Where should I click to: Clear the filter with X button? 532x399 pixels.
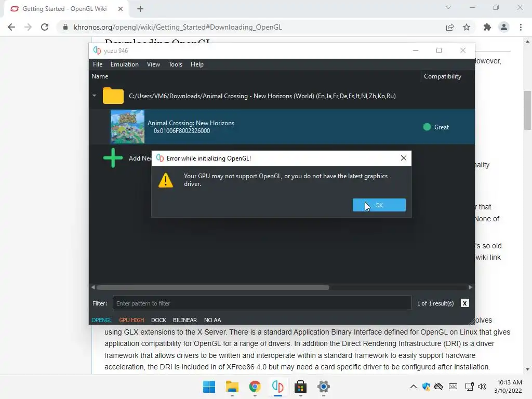(x=465, y=303)
